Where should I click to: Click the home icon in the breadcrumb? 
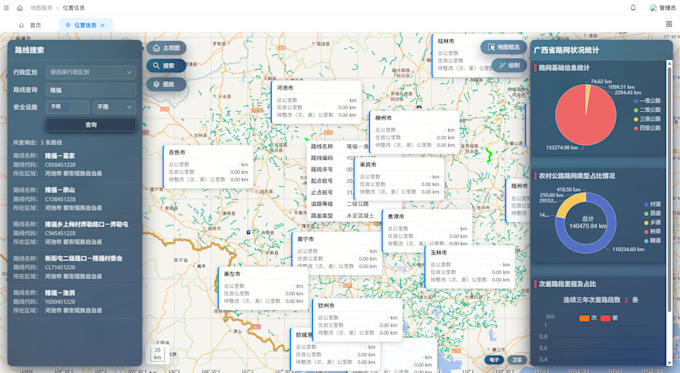tap(20, 8)
